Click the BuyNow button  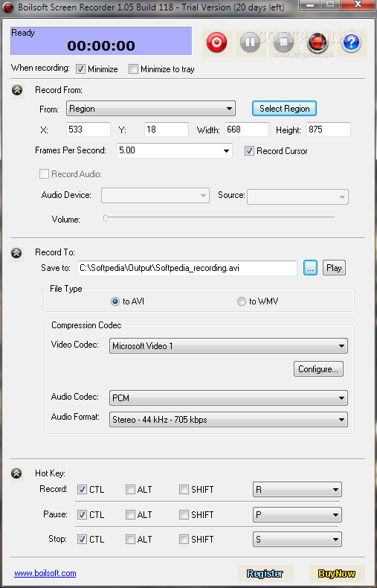point(337,573)
